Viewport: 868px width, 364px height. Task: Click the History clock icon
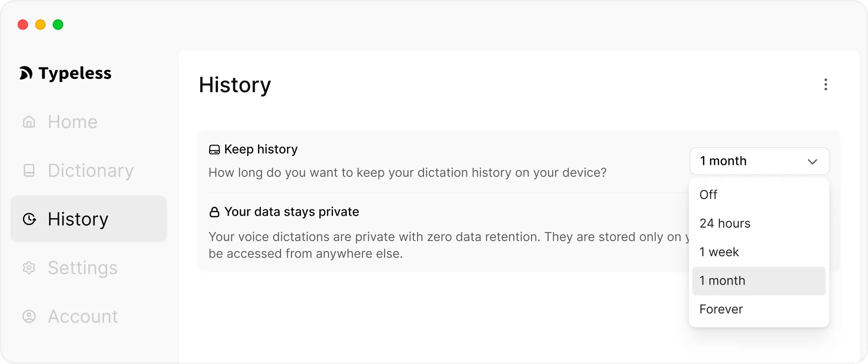pyautogui.click(x=30, y=219)
